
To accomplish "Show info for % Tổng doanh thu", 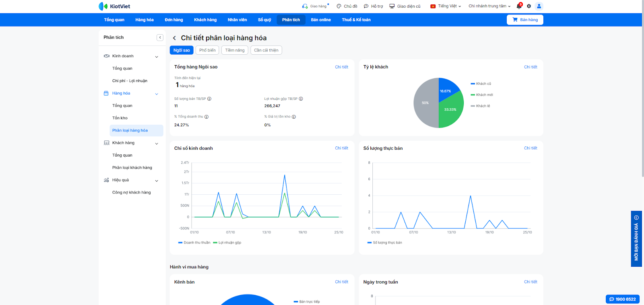I will [x=206, y=117].
